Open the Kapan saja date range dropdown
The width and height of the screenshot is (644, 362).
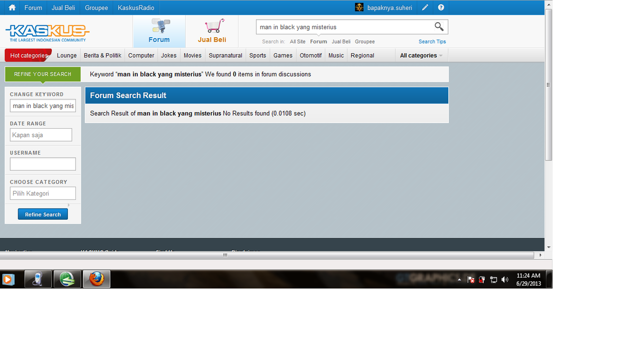pyautogui.click(x=41, y=135)
